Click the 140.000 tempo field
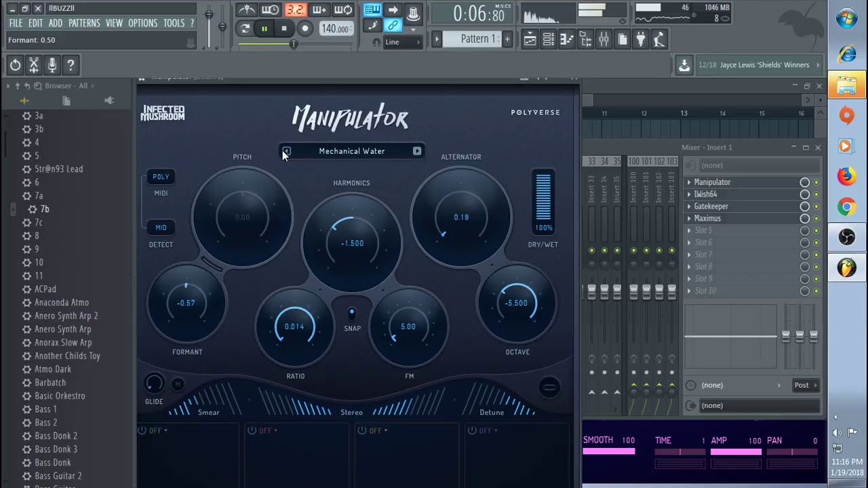Image resolution: width=868 pixels, height=488 pixels. [335, 28]
